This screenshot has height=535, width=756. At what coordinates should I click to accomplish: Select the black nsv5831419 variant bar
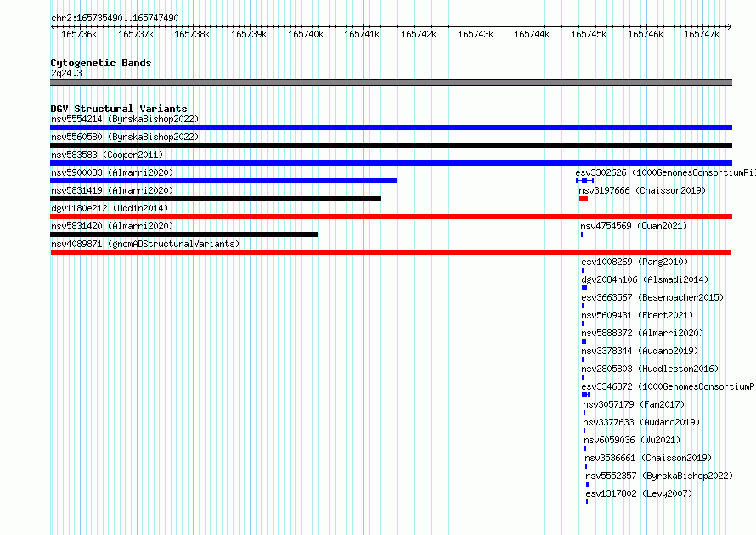tap(215, 199)
